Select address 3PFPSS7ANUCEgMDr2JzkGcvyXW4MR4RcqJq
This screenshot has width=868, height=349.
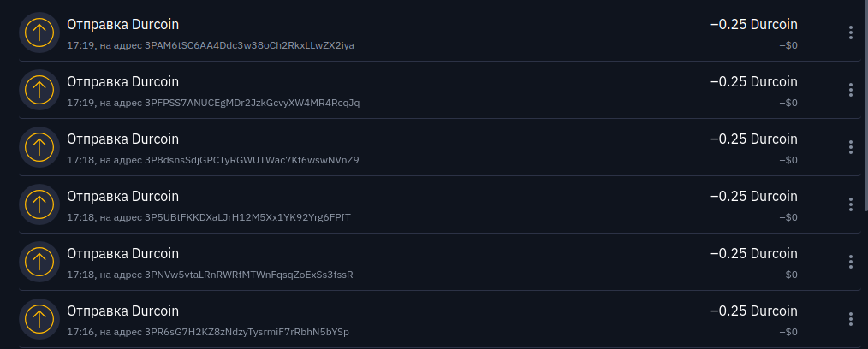pos(252,103)
